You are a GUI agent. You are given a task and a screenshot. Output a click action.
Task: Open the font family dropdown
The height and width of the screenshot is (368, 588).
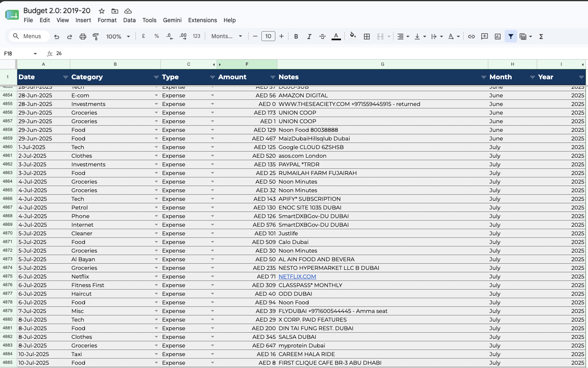[227, 36]
